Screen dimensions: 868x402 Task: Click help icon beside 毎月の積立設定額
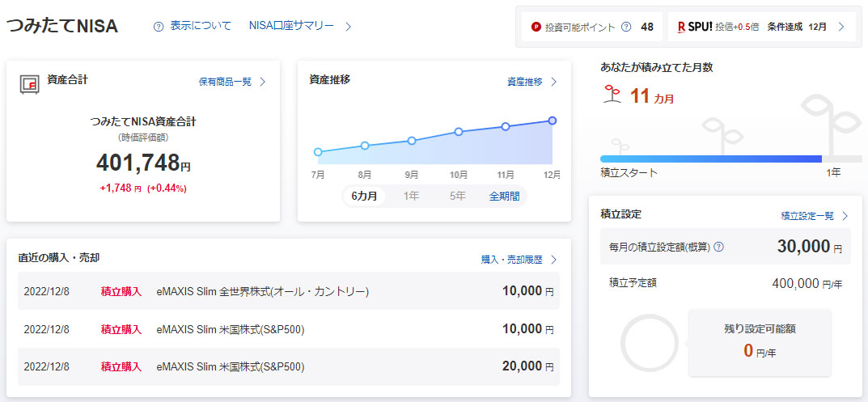pos(718,247)
